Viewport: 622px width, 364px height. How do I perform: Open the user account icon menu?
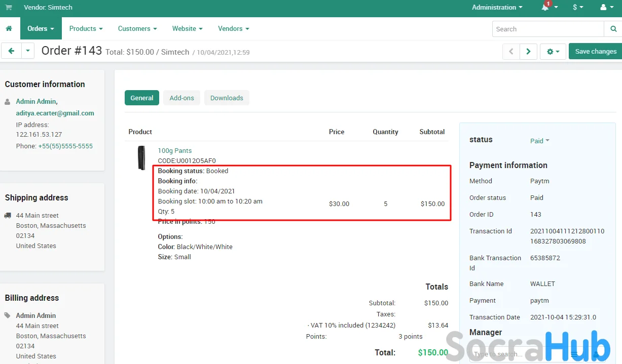tap(606, 8)
